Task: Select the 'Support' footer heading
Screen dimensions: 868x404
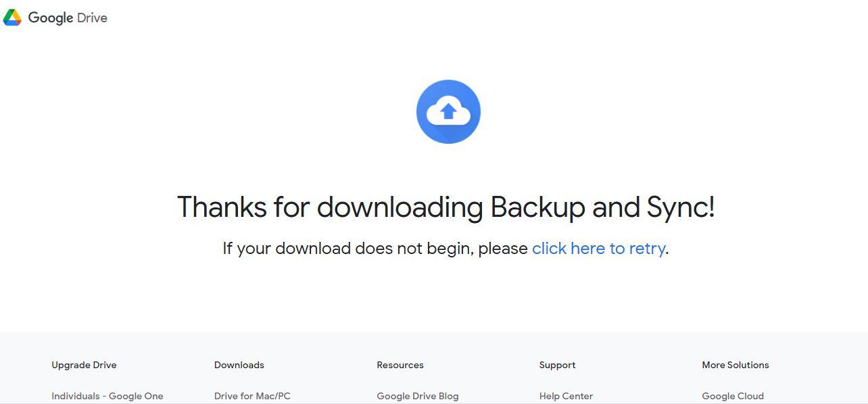Action: [558, 365]
